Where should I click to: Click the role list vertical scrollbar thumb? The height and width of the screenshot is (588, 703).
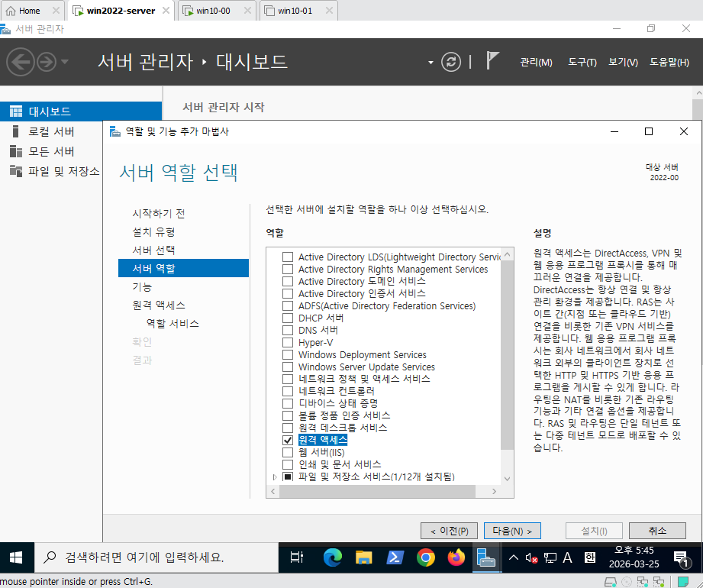click(507, 355)
